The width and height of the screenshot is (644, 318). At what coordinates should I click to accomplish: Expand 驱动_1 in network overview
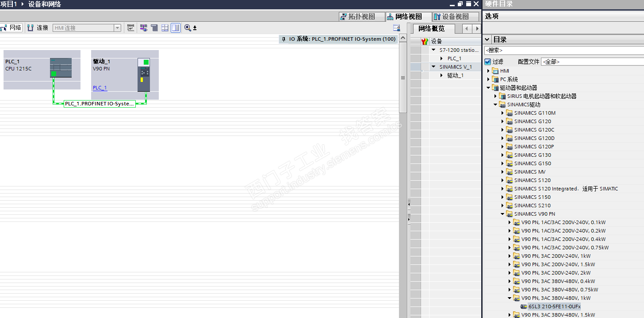click(441, 75)
